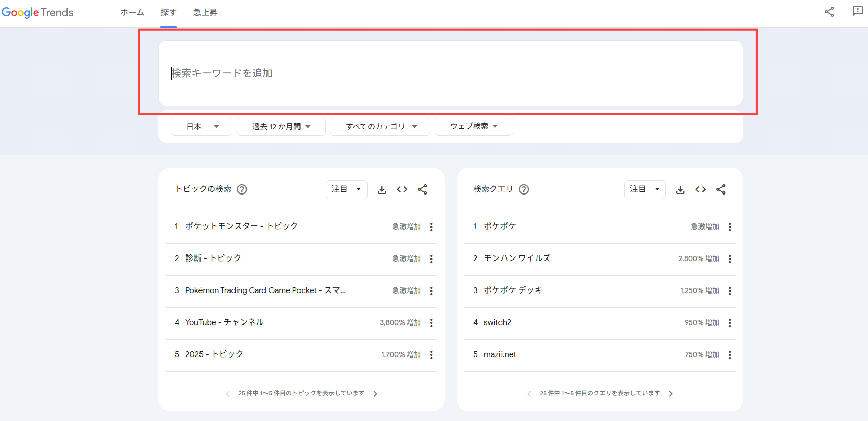Screen dimensions: 868x421
Task: Open the ポケポケ デッキ query
Action: pos(513,290)
